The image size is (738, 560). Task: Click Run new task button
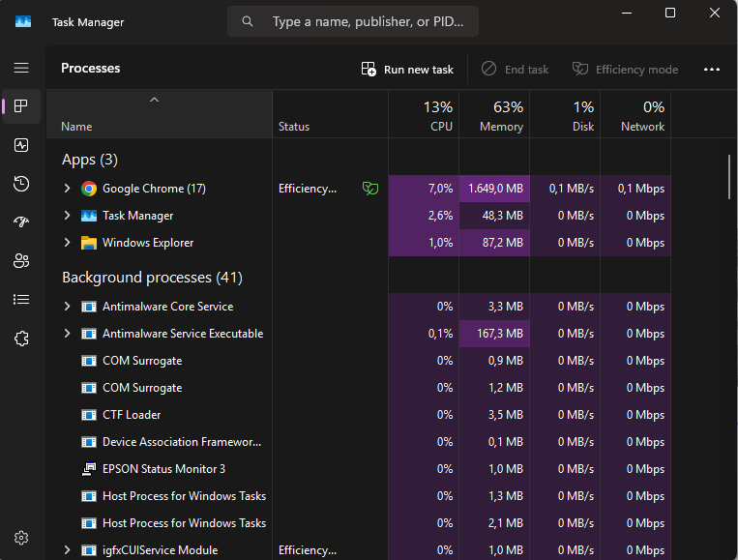pos(407,70)
